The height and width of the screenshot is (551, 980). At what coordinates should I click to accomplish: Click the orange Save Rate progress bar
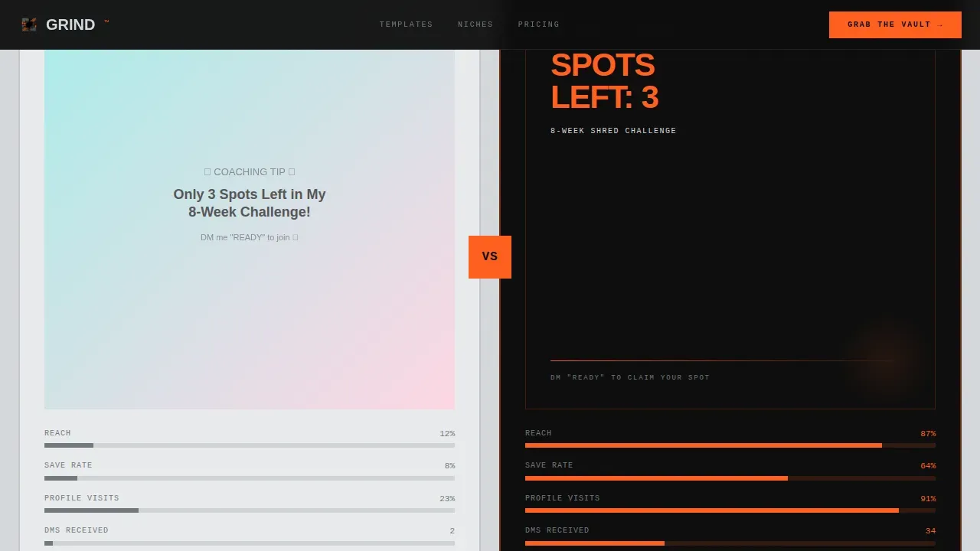point(730,478)
